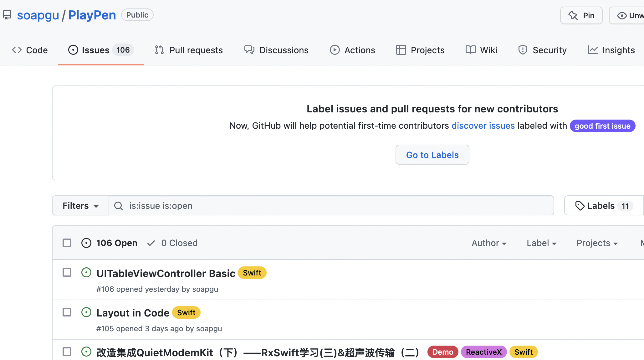The height and width of the screenshot is (360, 644).
Task: Switch to the Issues tab
Action: click(101, 50)
